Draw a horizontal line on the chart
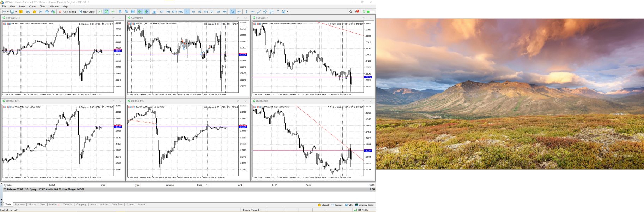Screen dimensions: 644x212 coord(253,12)
